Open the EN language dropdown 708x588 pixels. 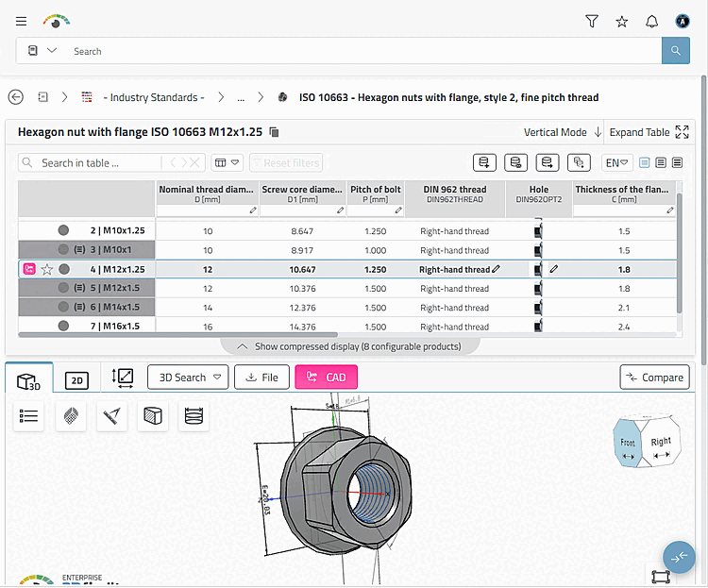[616, 162]
